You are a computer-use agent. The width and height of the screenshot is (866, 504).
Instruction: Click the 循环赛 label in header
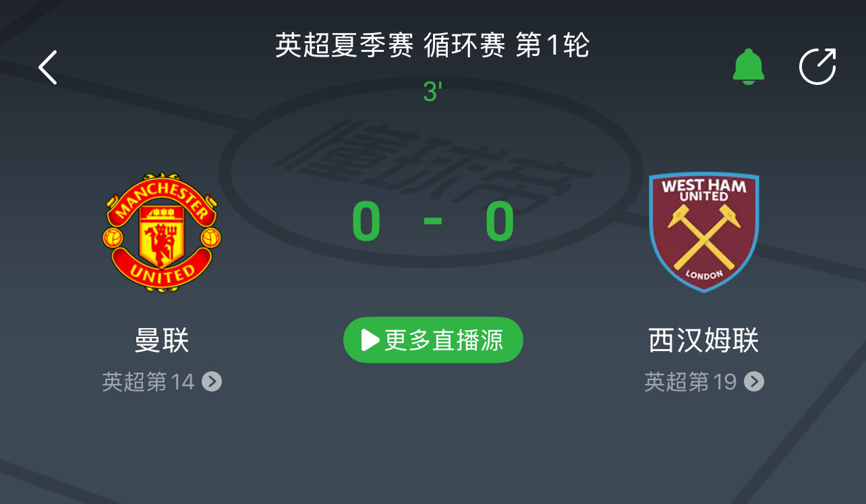point(465,46)
